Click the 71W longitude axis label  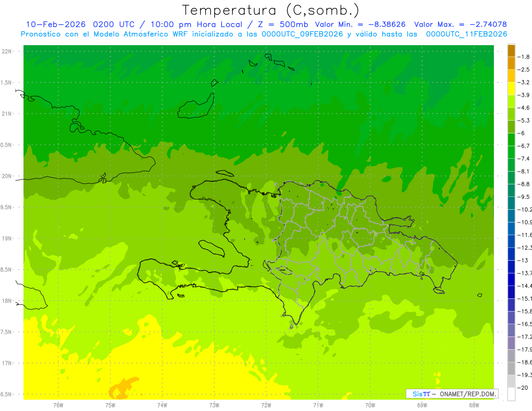coord(318,405)
